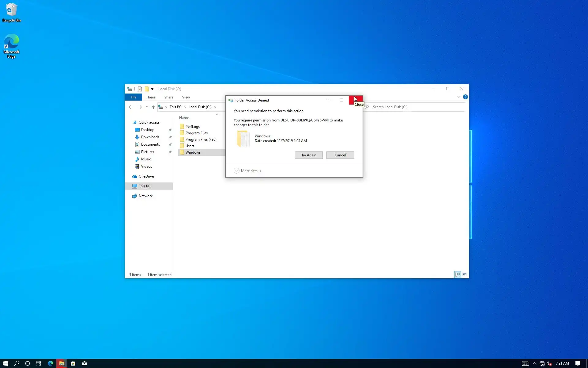Screen dimensions: 588x368
Task: Click the New folder icon in title bar
Action: [147, 89]
